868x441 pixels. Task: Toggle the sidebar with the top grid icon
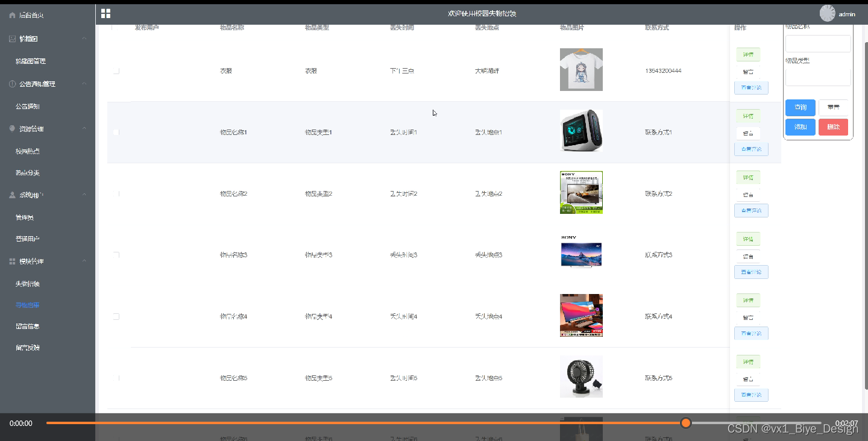tap(105, 13)
